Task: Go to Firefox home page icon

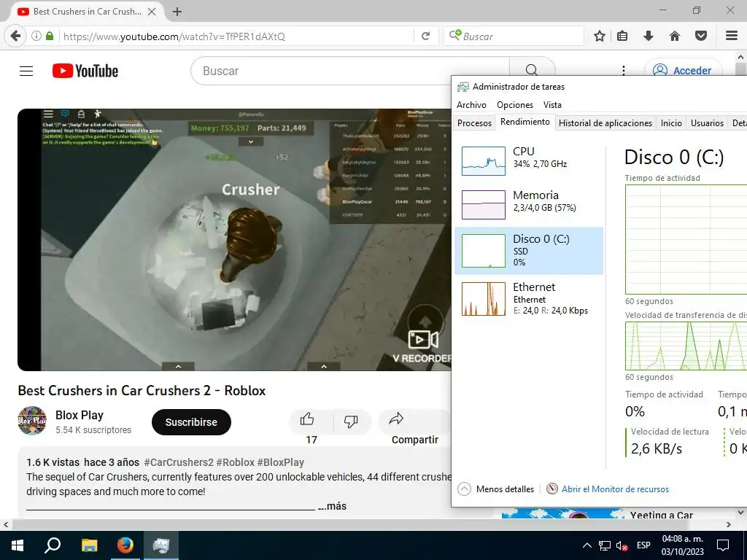Action: click(x=675, y=36)
